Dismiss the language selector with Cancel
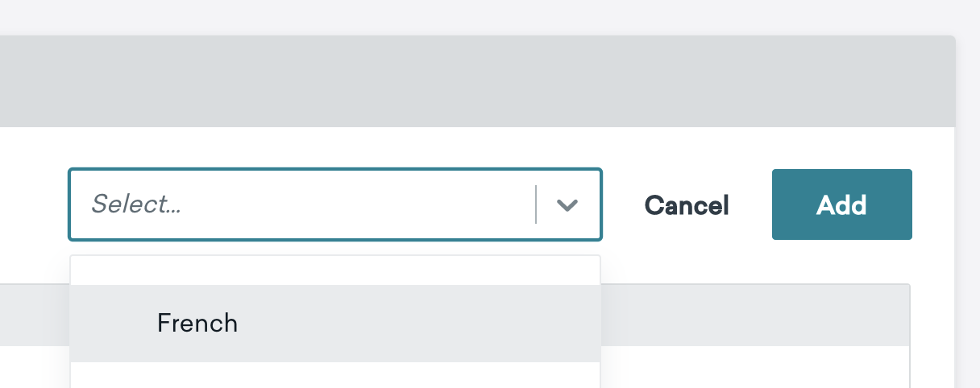Viewport: 980px width, 388px height. point(687,205)
